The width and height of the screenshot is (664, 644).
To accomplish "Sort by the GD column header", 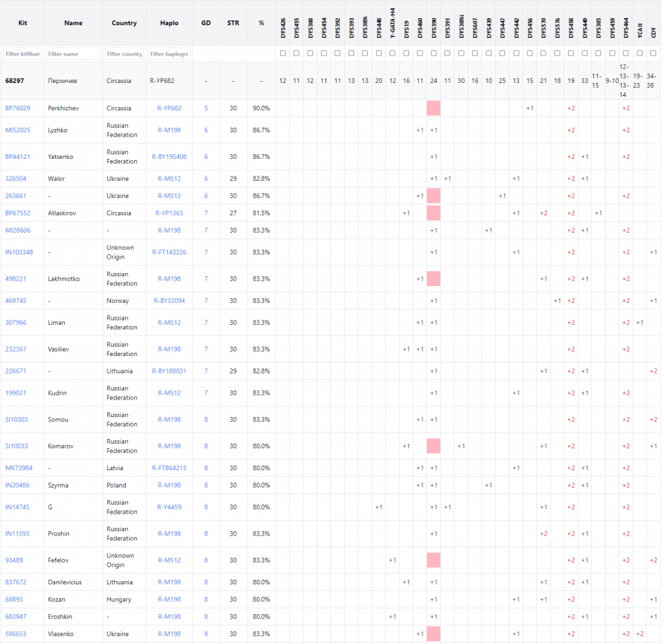I will tap(206, 23).
